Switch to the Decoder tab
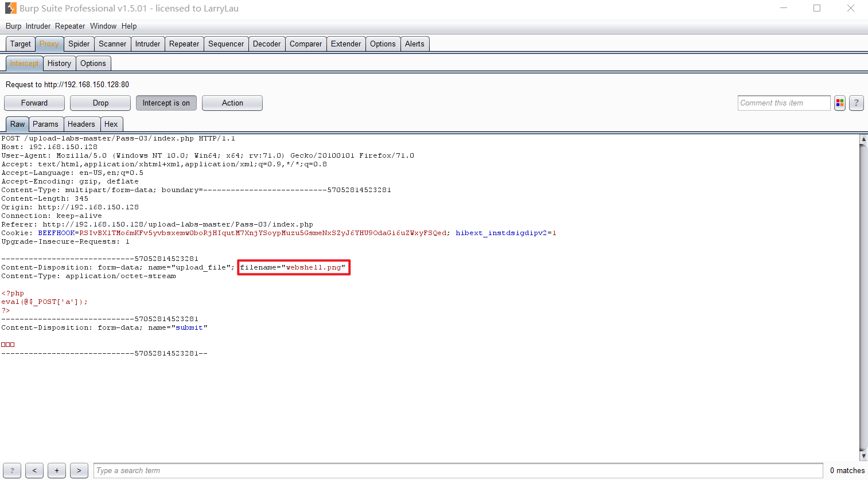The height and width of the screenshot is (480, 868). 267,44
